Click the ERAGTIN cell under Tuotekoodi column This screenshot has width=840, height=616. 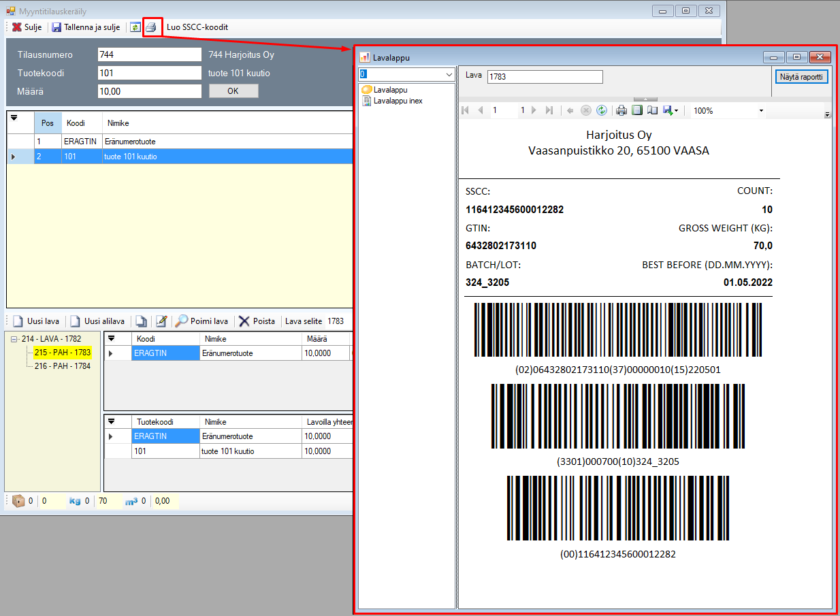pos(165,436)
